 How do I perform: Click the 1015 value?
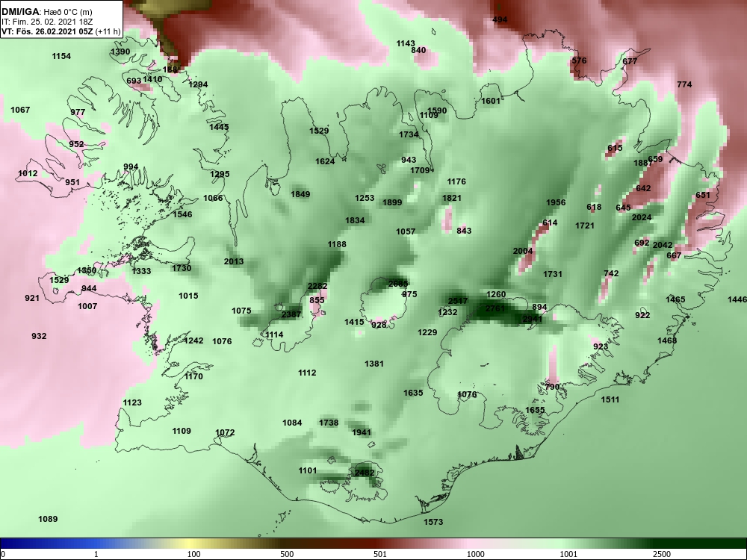click(188, 296)
